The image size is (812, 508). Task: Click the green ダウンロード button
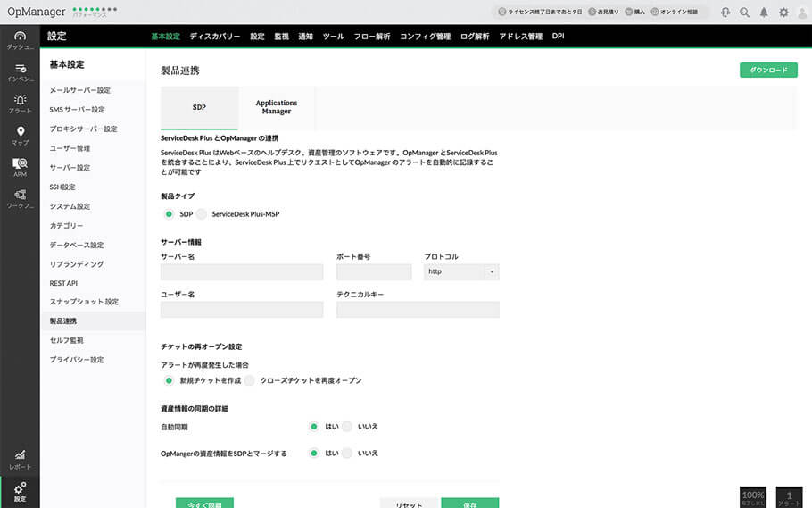(768, 70)
